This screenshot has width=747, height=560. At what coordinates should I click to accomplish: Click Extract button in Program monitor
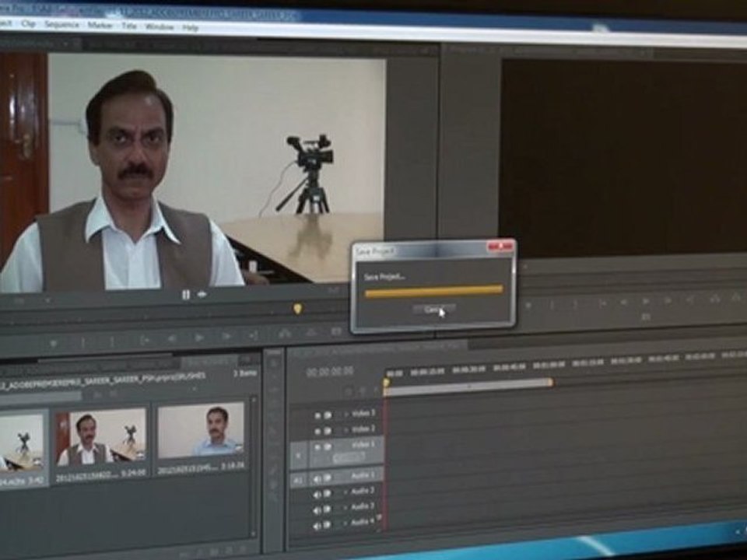pyautogui.click(x=737, y=298)
